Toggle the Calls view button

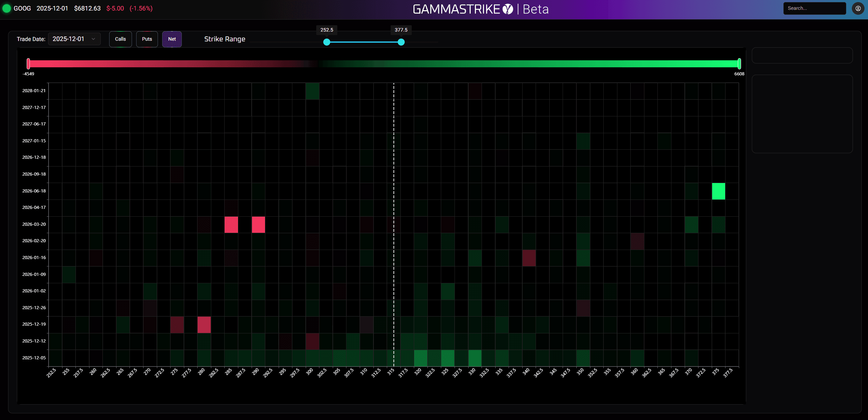pyautogui.click(x=120, y=39)
